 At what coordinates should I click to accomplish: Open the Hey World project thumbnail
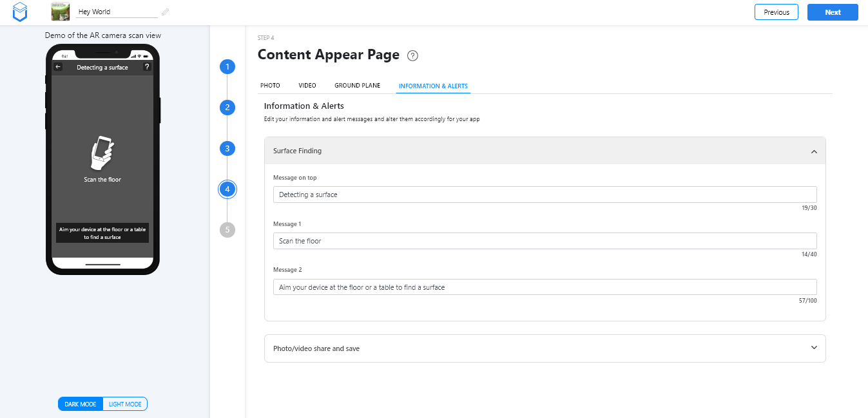pos(61,12)
